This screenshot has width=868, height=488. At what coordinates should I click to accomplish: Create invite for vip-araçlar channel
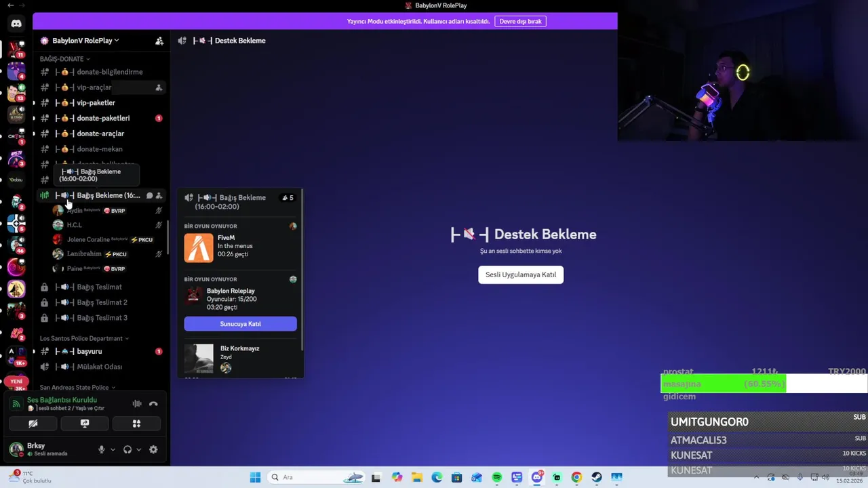[x=159, y=87]
